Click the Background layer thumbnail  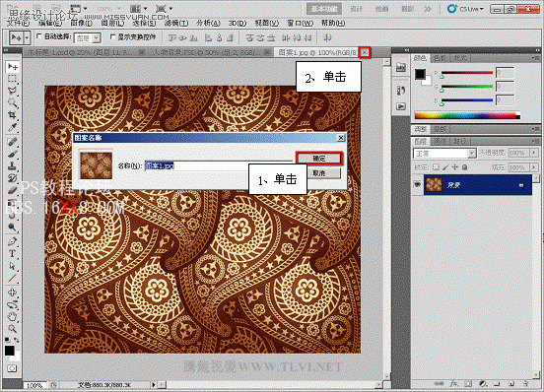point(434,185)
